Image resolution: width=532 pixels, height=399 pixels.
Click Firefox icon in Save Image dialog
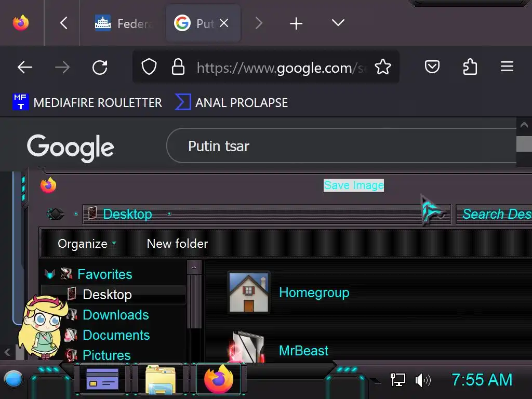(x=48, y=185)
